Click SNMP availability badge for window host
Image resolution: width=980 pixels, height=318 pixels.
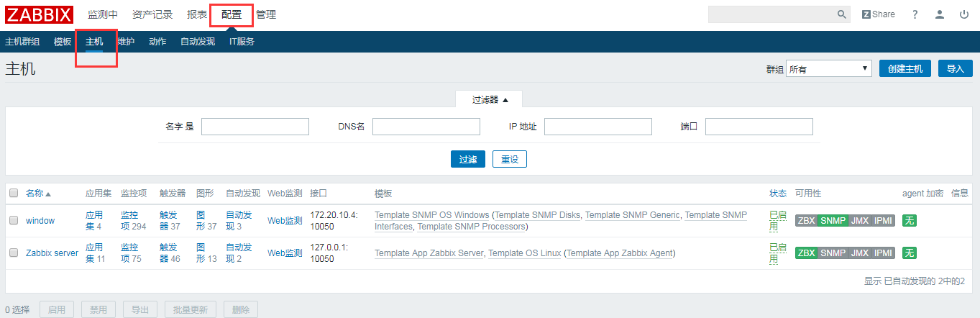click(x=833, y=221)
